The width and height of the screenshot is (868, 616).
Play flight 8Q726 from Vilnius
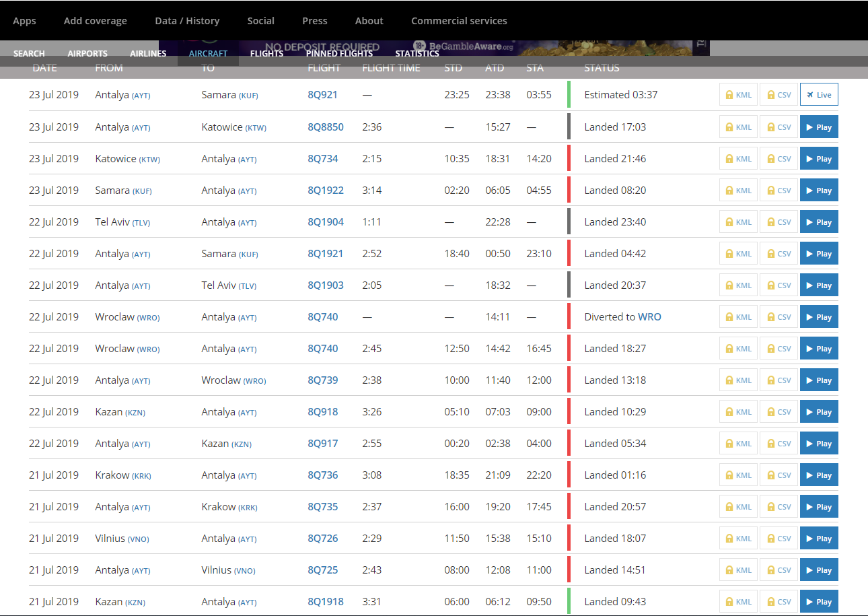[819, 539]
